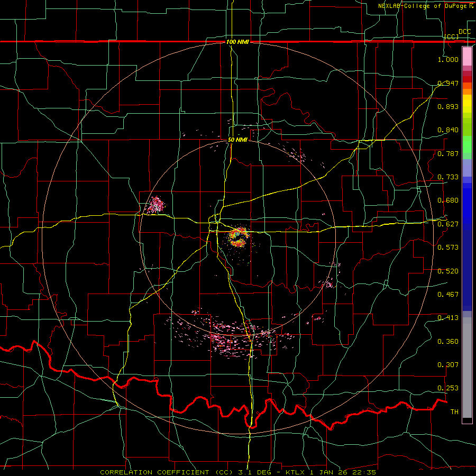Click the multicolored echo cluster at radar center

pos(238,237)
